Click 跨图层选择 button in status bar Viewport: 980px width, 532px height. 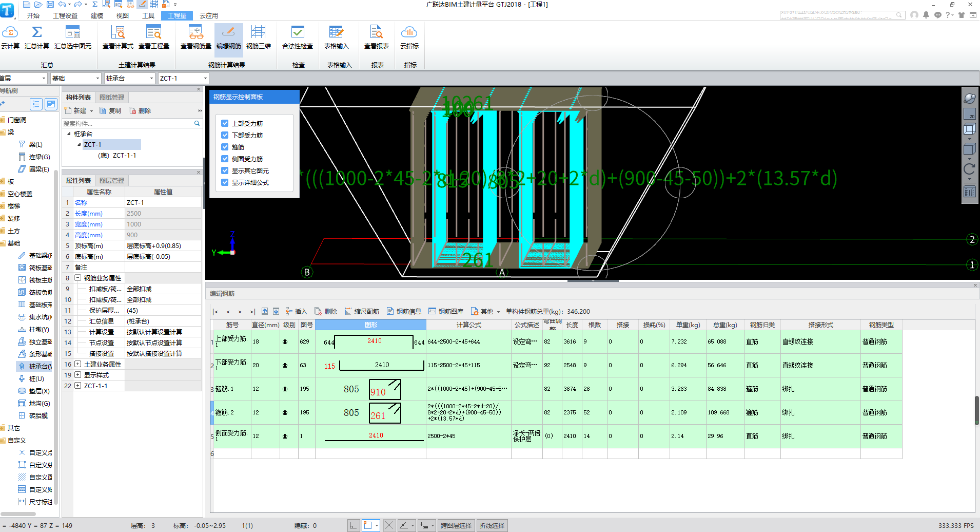(456, 525)
